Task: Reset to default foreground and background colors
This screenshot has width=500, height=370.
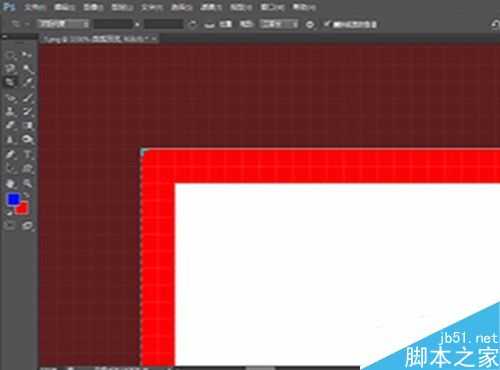Action: (9, 212)
